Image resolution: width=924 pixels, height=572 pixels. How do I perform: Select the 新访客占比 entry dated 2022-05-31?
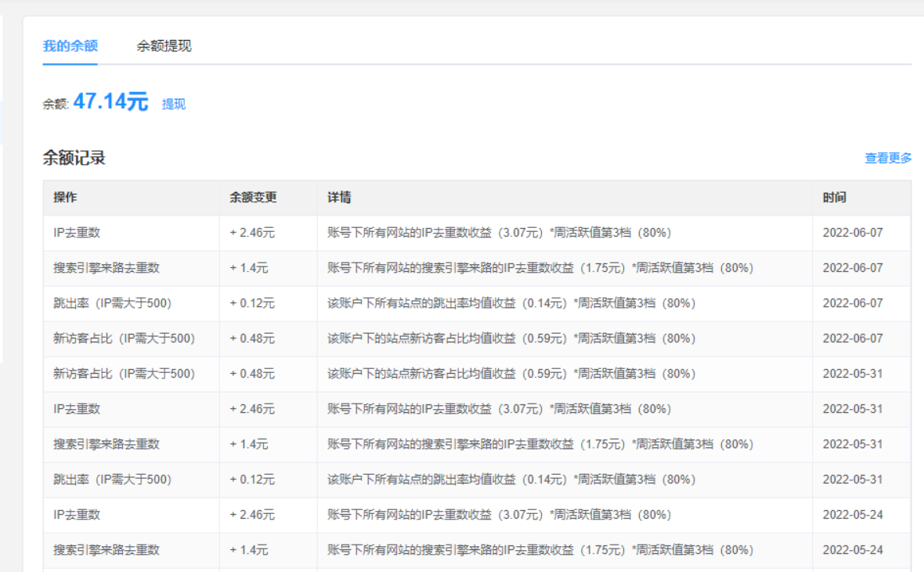point(124,374)
